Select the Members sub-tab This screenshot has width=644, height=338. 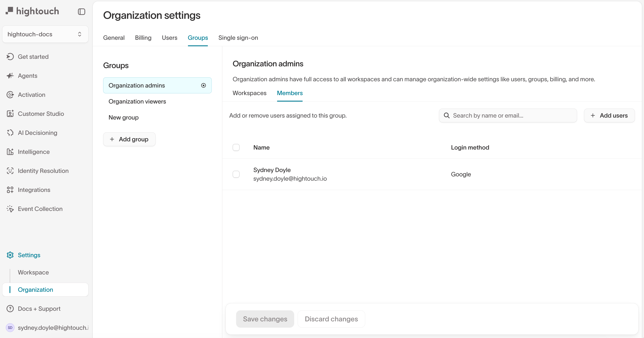pyautogui.click(x=290, y=93)
